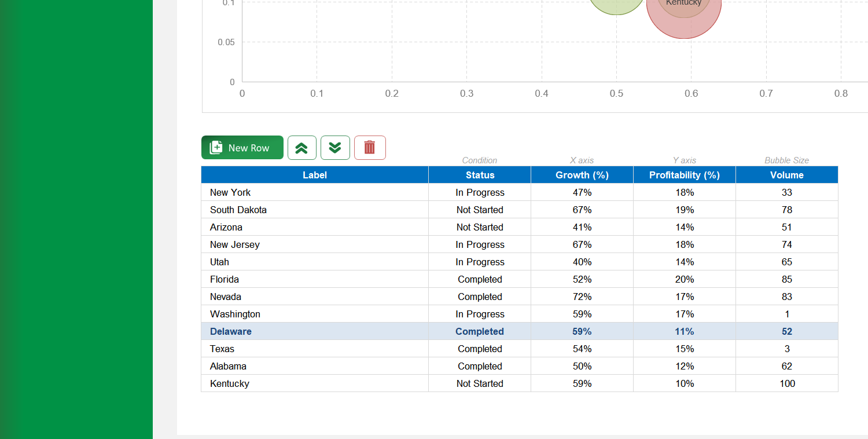This screenshot has height=439, width=868.
Task: Click the New Row button
Action: click(x=242, y=148)
